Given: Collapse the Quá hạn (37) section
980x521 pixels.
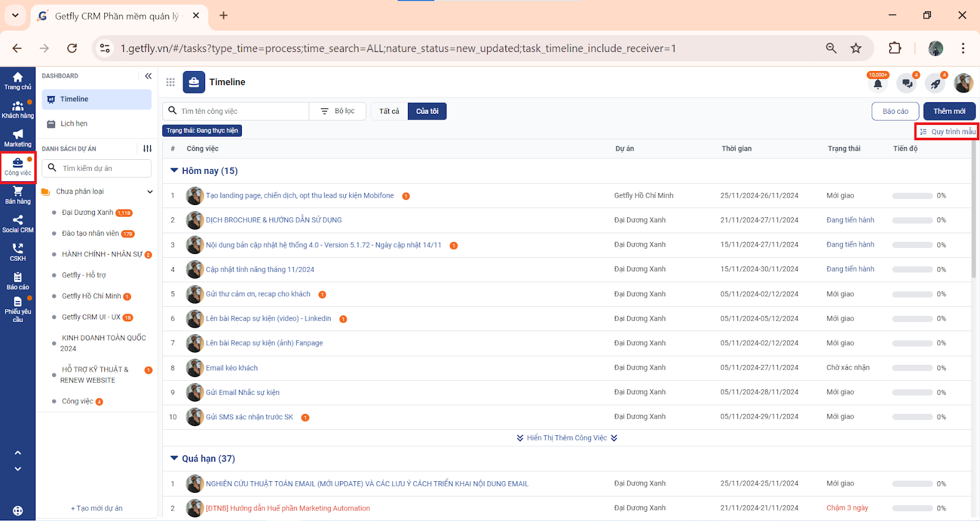Looking at the screenshot, I should [x=174, y=459].
